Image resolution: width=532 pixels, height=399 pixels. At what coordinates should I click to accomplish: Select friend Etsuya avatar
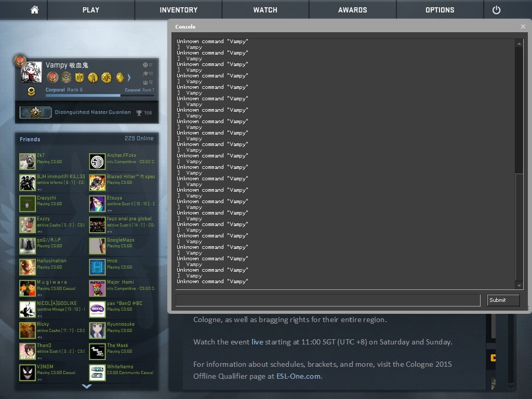click(97, 204)
